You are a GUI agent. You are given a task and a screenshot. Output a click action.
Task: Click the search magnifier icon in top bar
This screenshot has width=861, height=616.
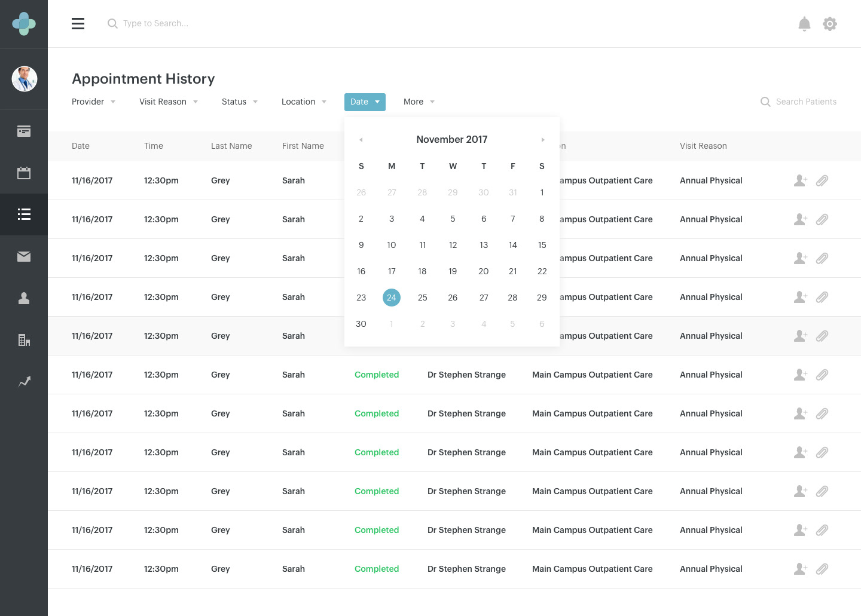(x=112, y=24)
